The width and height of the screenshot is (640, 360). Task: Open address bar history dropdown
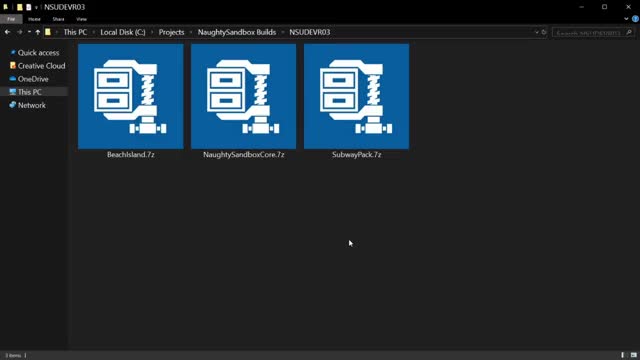coord(536,32)
